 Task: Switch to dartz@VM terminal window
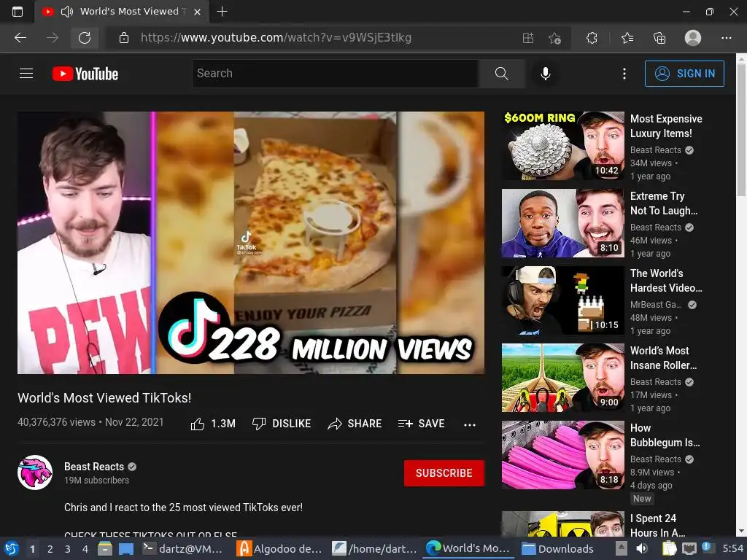183,548
